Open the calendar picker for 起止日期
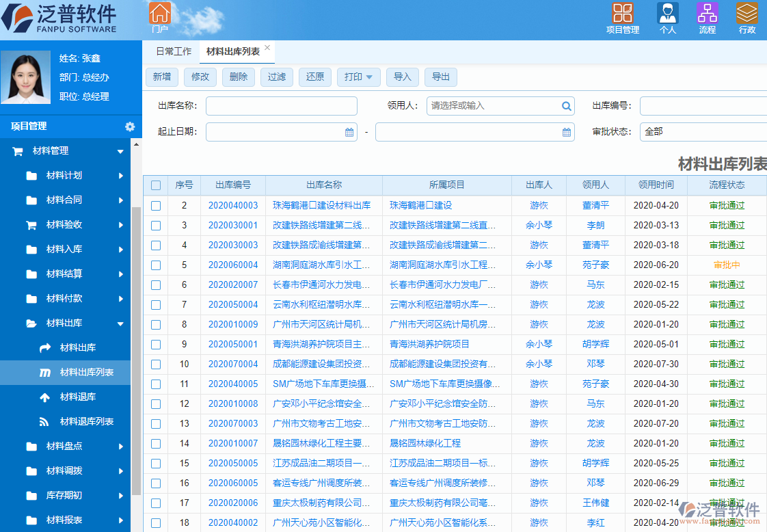767x532 pixels. click(349, 131)
